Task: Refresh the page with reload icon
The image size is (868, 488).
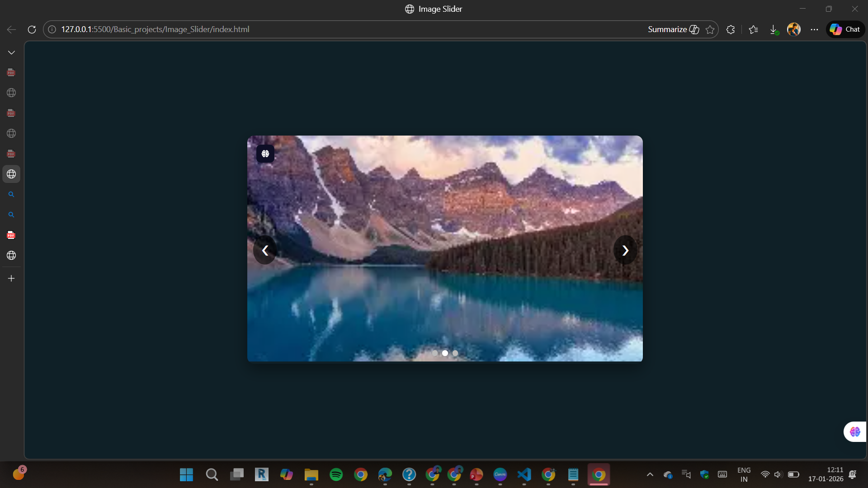Action: [32, 29]
